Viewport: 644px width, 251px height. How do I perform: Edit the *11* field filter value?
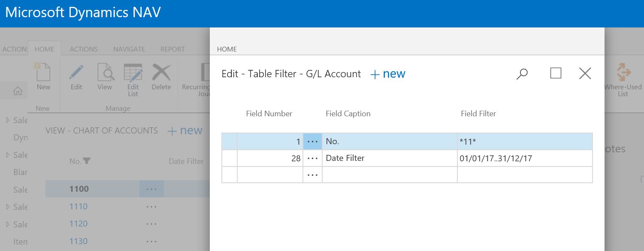click(525, 142)
